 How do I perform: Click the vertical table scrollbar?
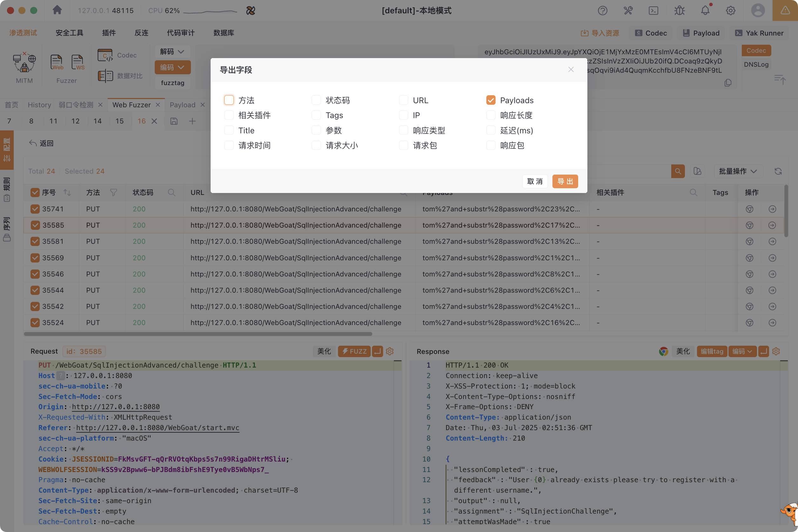(786, 211)
